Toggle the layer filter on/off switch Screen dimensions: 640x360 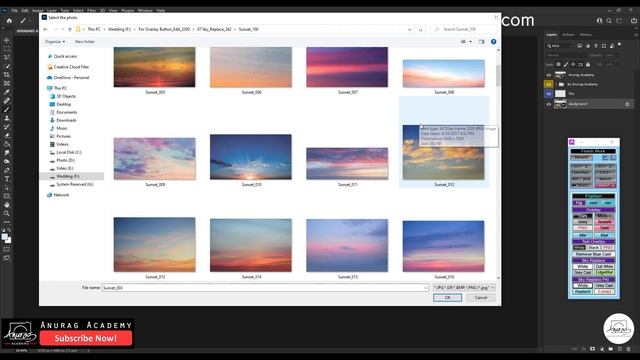(x=620, y=44)
